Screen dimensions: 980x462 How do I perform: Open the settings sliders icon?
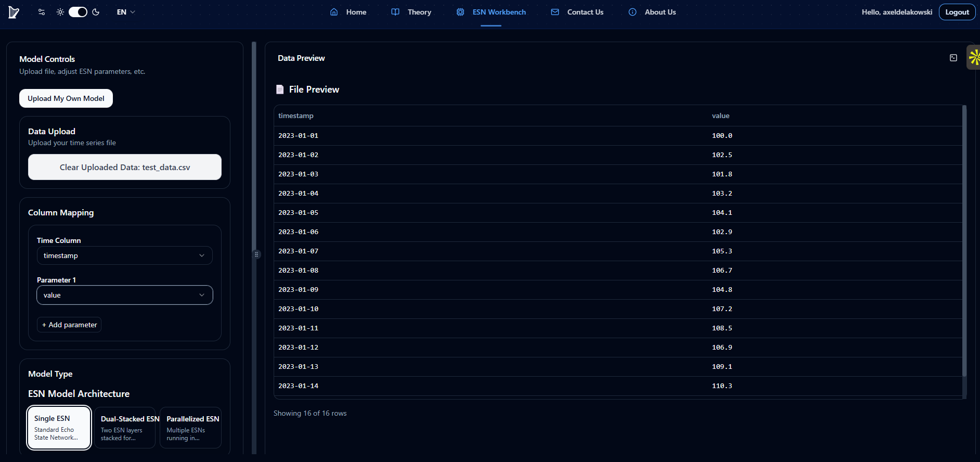[x=42, y=12]
